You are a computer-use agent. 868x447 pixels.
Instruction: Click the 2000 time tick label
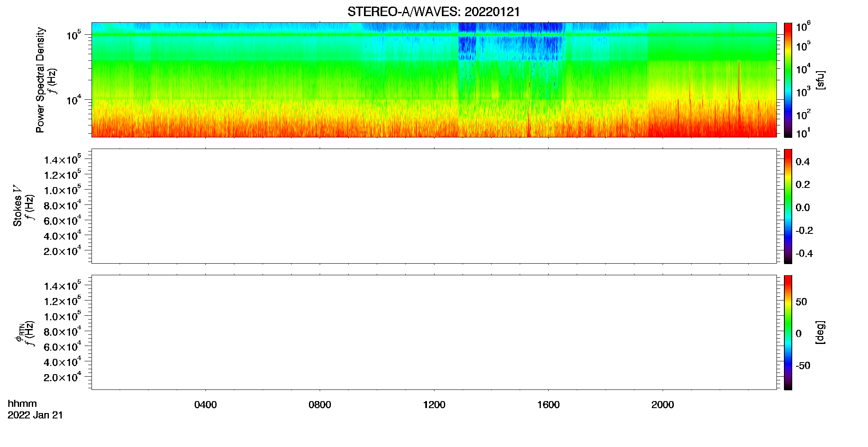663,405
